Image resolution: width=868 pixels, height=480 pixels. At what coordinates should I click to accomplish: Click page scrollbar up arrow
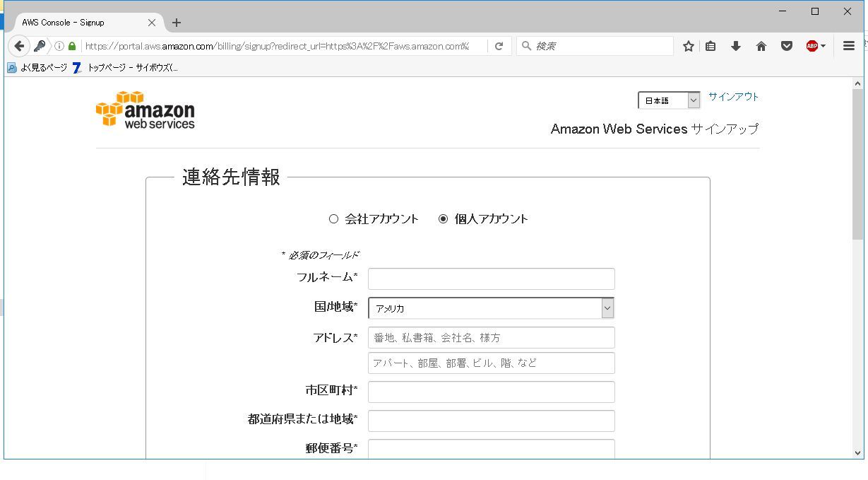tap(858, 83)
